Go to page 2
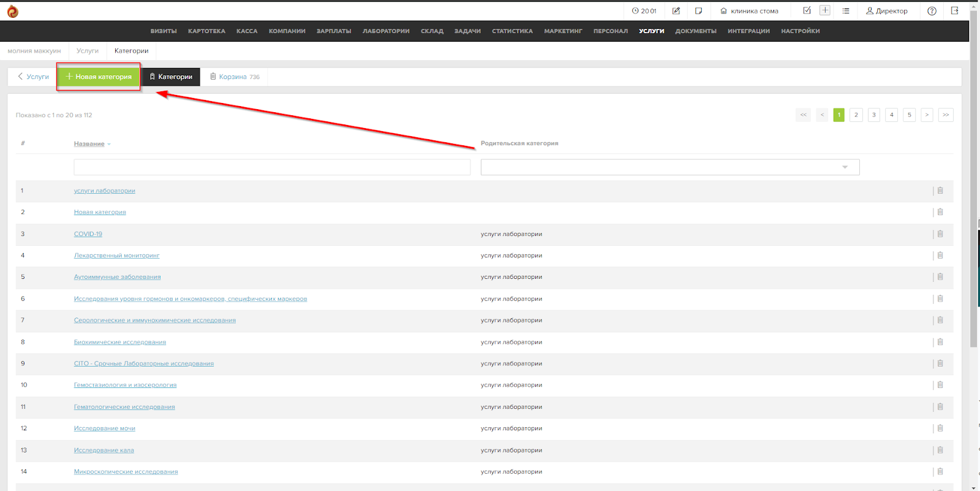The image size is (980, 491). point(856,115)
